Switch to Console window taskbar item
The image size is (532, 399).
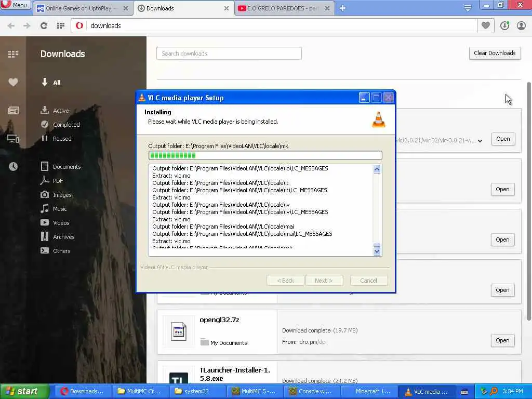[x=312, y=391]
